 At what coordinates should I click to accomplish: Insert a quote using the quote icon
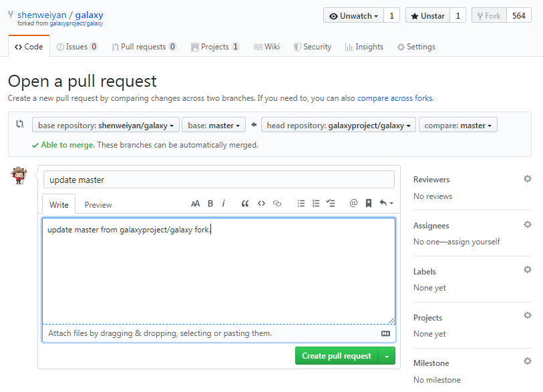(x=245, y=204)
